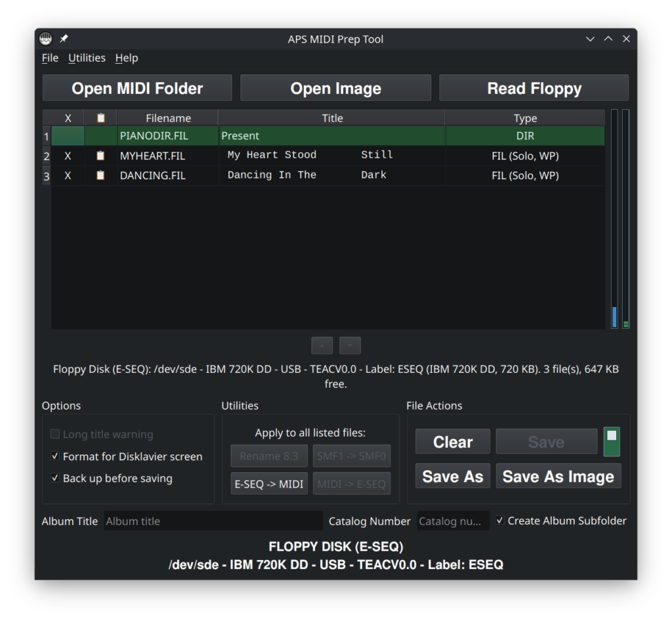
Task: Click the 'Present' title cell
Action: [x=332, y=136]
